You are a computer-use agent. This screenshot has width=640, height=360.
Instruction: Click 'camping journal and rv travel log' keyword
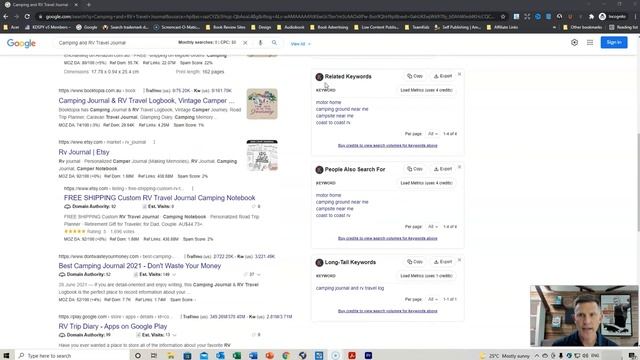click(x=350, y=288)
